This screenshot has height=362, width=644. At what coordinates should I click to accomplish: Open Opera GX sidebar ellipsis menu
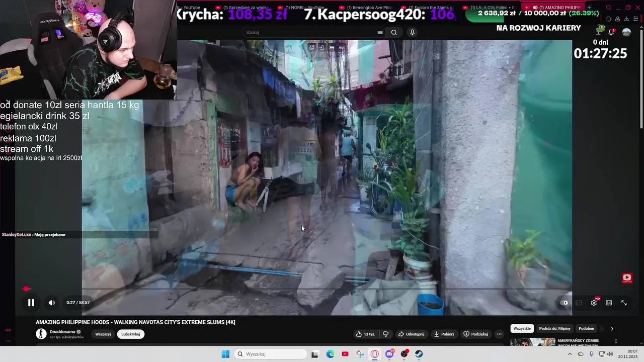pos(8,340)
